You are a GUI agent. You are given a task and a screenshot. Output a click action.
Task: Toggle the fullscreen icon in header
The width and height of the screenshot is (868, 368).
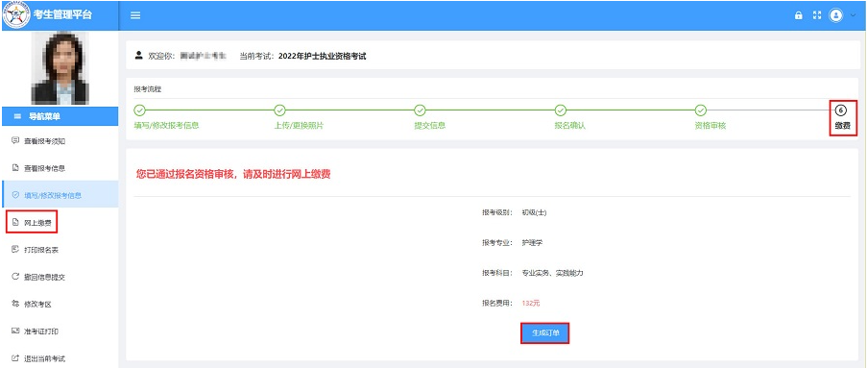click(x=816, y=15)
